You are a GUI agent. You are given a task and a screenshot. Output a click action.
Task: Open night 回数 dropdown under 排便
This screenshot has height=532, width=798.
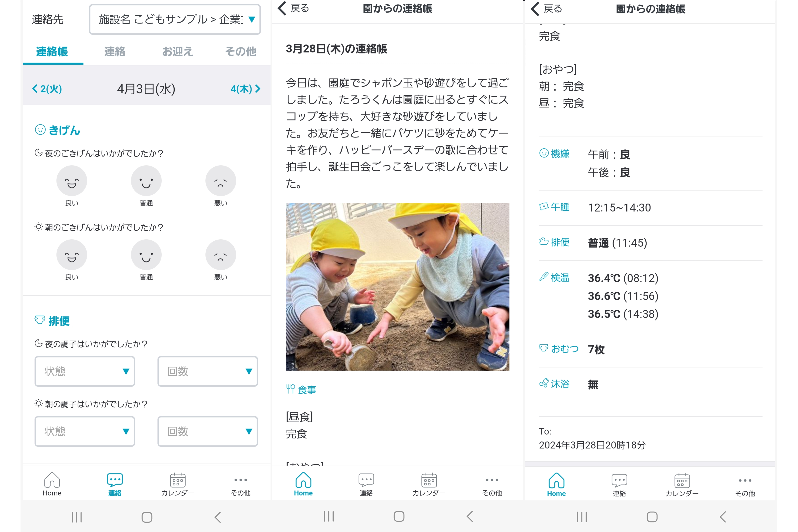coord(208,371)
